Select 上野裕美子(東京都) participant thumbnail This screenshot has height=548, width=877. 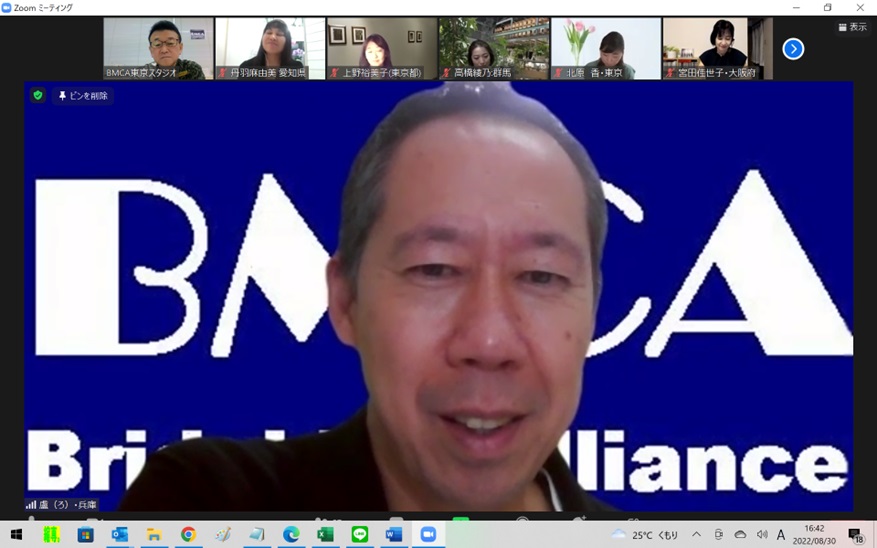pos(381,48)
